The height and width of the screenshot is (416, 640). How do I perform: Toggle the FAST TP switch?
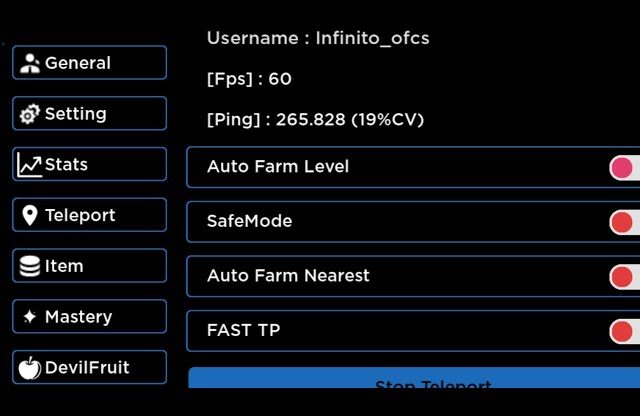click(624, 331)
